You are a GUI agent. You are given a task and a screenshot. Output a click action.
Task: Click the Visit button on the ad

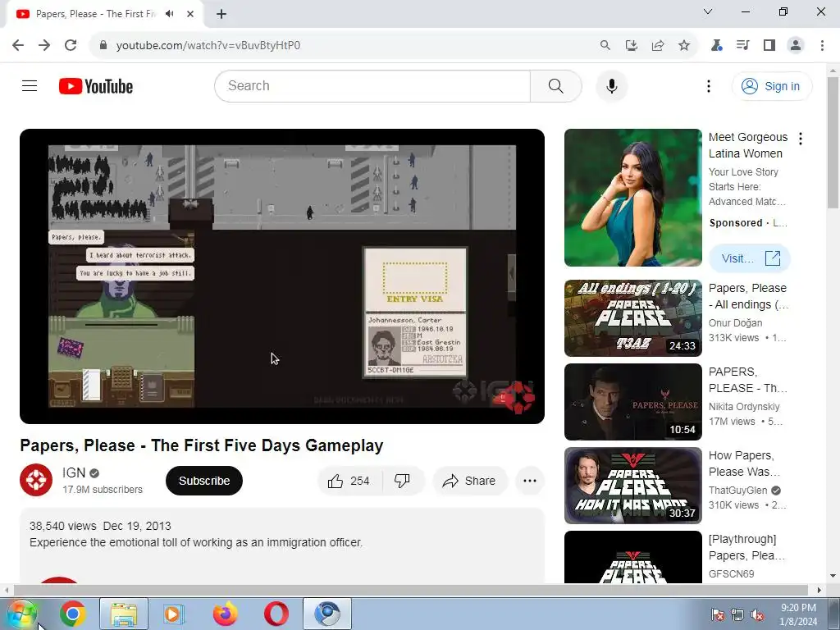point(750,258)
